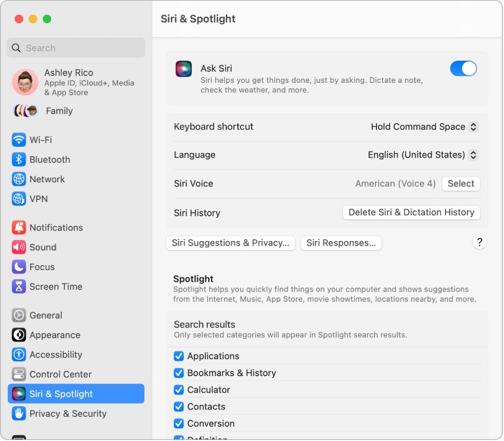This screenshot has width=504, height=441.
Task: Change Siri language via the Language dropdown
Action: (422, 155)
